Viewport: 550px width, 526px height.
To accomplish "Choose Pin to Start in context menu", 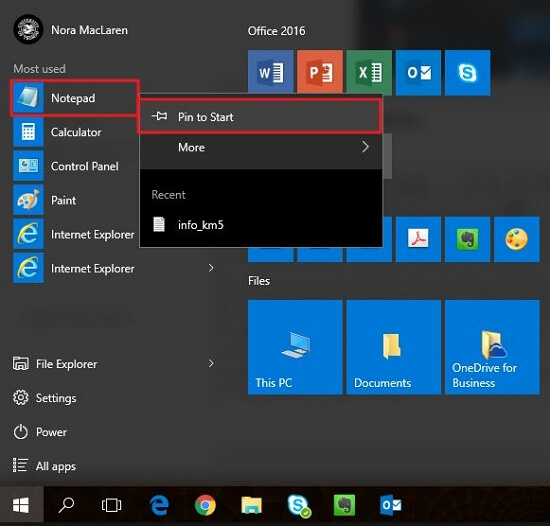I will pyautogui.click(x=261, y=116).
